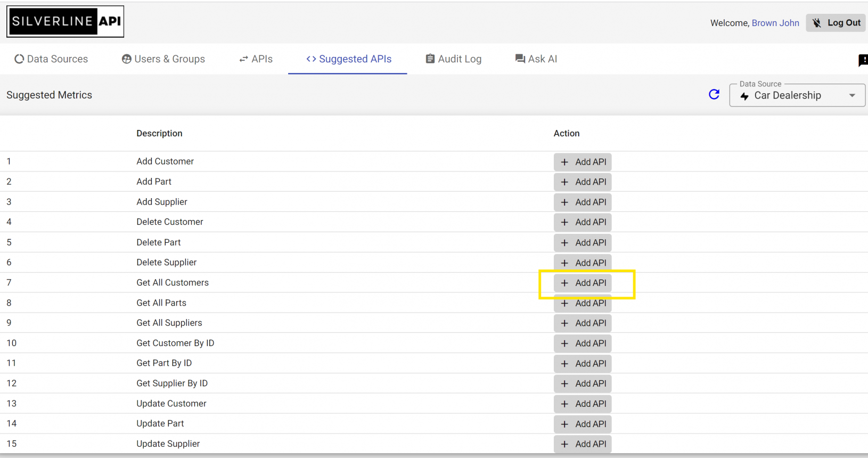Select the 'Update Customer' description text

pos(171,404)
